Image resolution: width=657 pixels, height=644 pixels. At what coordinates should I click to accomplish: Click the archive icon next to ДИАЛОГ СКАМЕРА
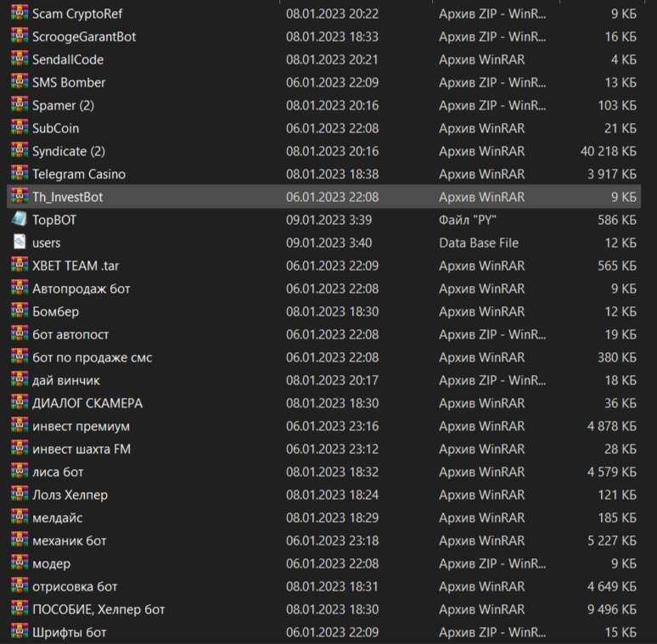point(19,403)
